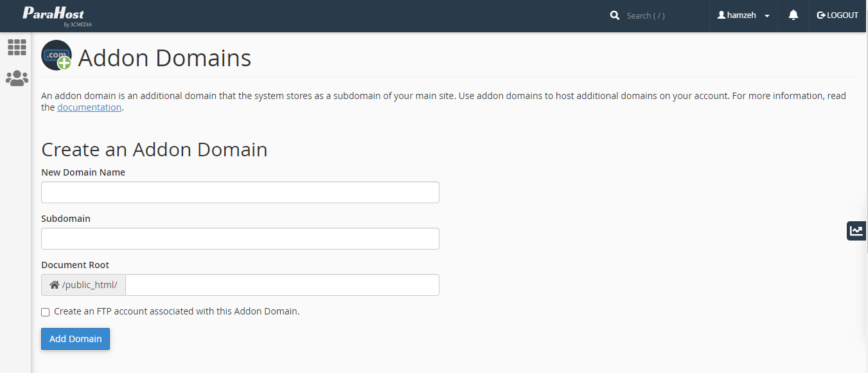Viewport: 868px width, 373px height.
Task: Click the /public_html/ path prefix text
Action: coord(89,285)
